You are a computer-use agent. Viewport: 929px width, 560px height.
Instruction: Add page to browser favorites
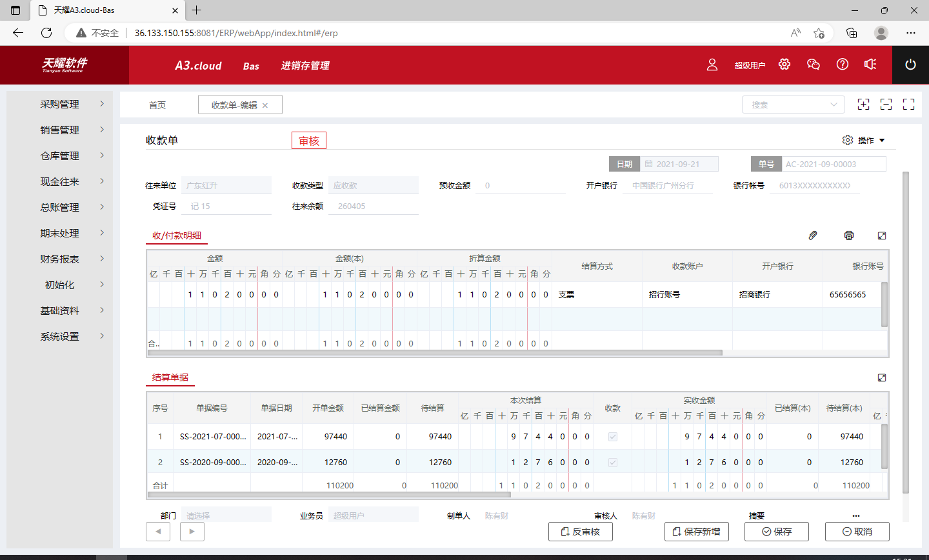coord(819,33)
